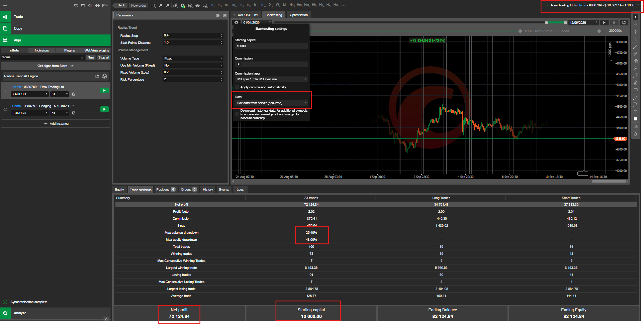644x324 pixels.
Task: Select the cursor pointer tool in drawing toolbar
Action: tap(636, 17)
